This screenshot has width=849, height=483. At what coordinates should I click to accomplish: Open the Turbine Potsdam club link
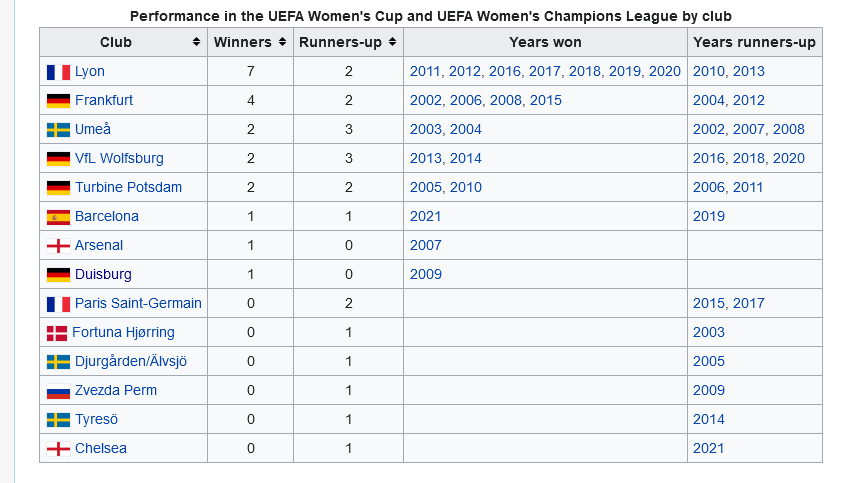click(x=128, y=187)
